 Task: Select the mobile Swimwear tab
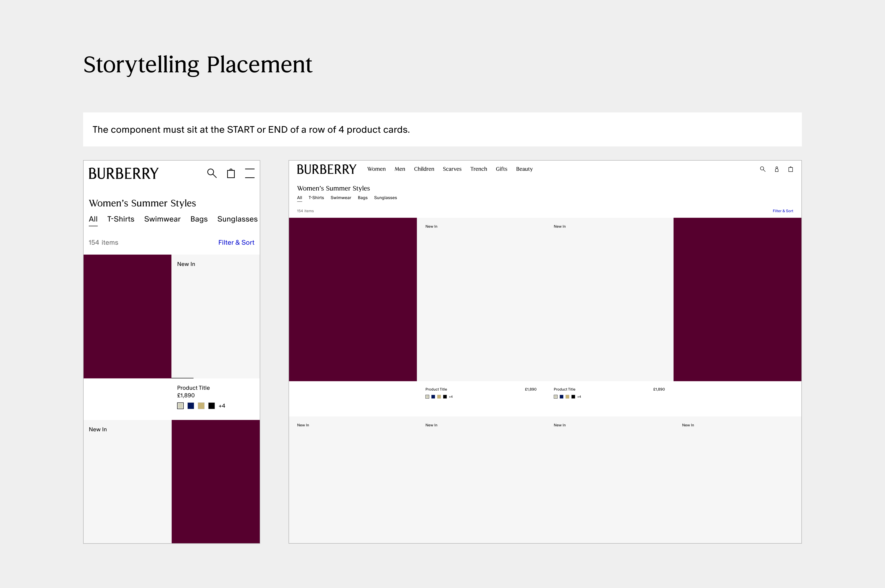[162, 219]
